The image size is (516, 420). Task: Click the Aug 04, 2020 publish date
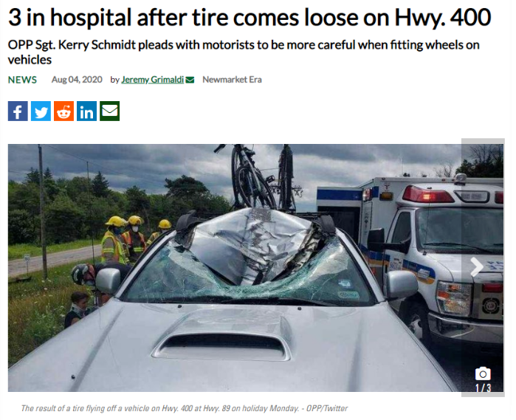coord(78,80)
